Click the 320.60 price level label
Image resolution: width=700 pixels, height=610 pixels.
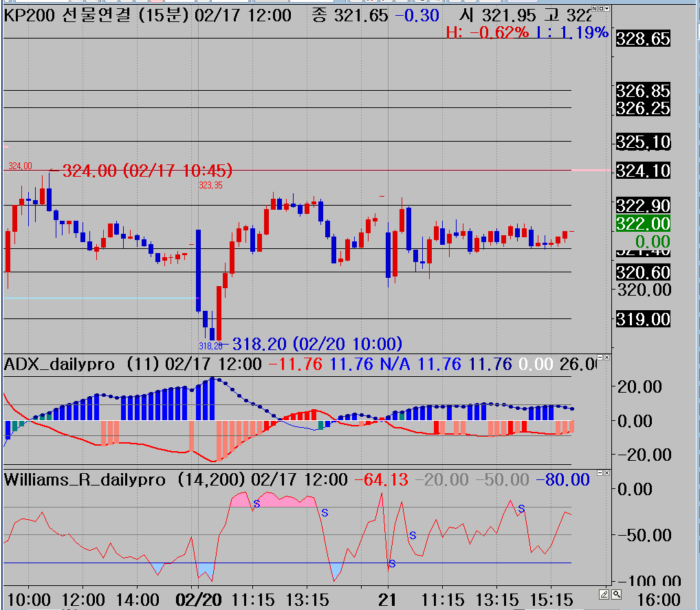pos(644,272)
